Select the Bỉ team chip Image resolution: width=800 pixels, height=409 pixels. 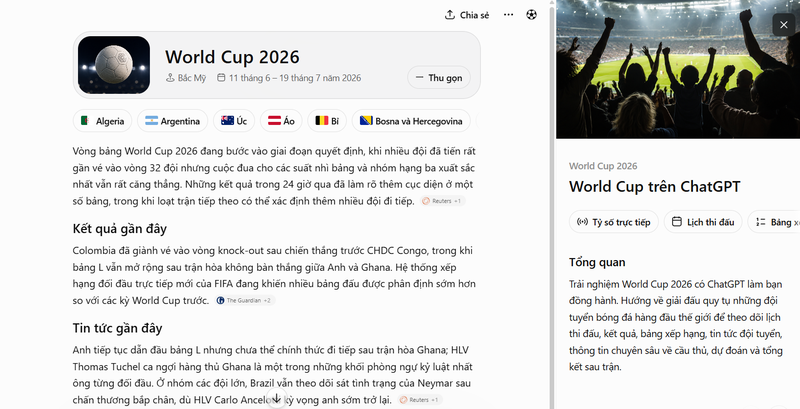click(327, 121)
